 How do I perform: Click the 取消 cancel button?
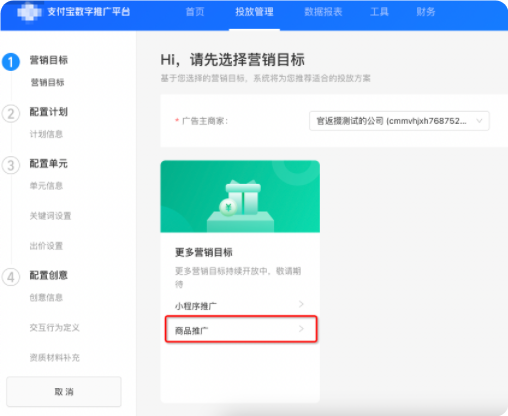(64, 392)
